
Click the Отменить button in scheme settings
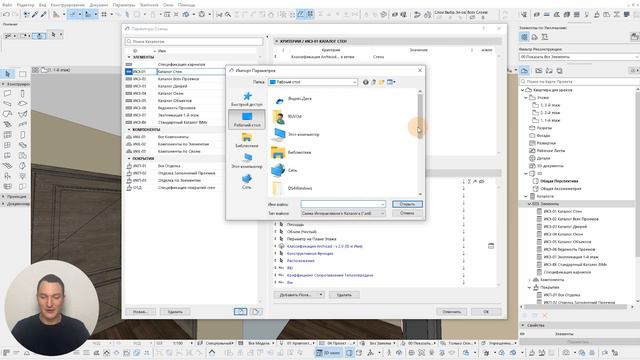point(451,312)
